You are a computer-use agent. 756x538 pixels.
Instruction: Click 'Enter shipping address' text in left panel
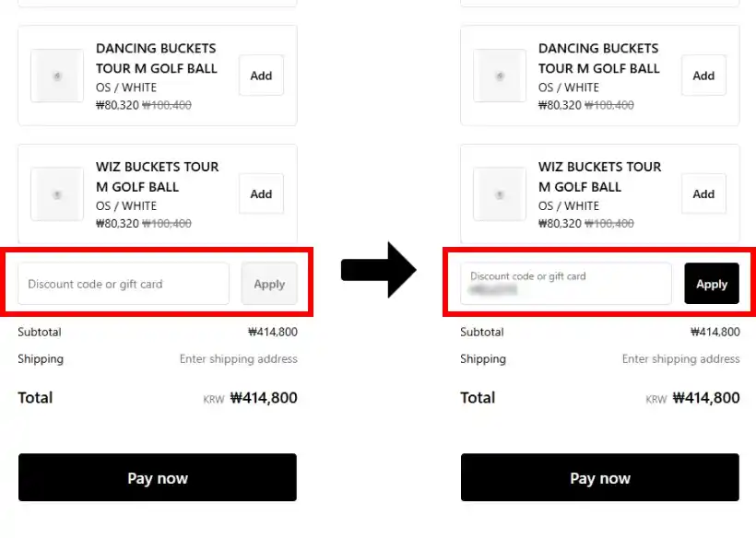(238, 359)
